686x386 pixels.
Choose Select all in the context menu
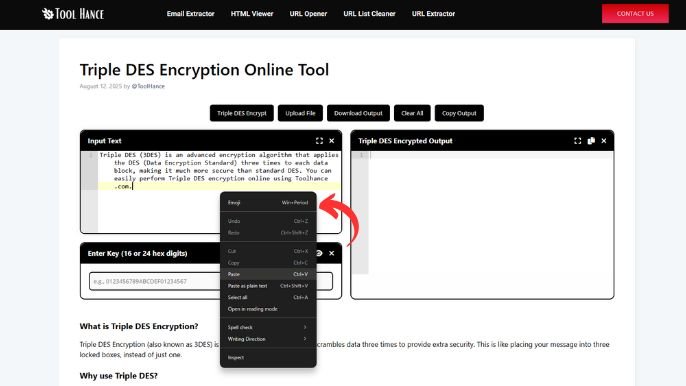point(268,298)
